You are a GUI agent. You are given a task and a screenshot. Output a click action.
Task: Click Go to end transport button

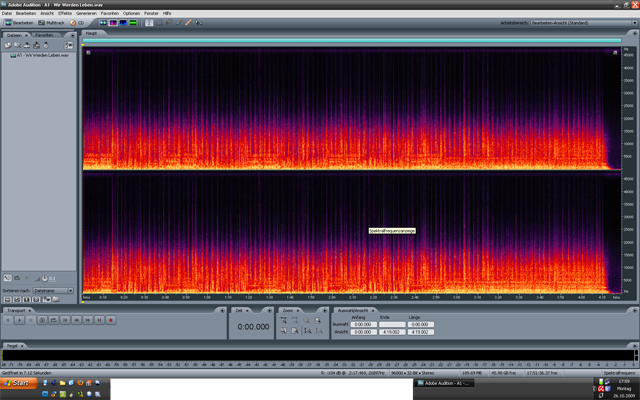(x=99, y=320)
